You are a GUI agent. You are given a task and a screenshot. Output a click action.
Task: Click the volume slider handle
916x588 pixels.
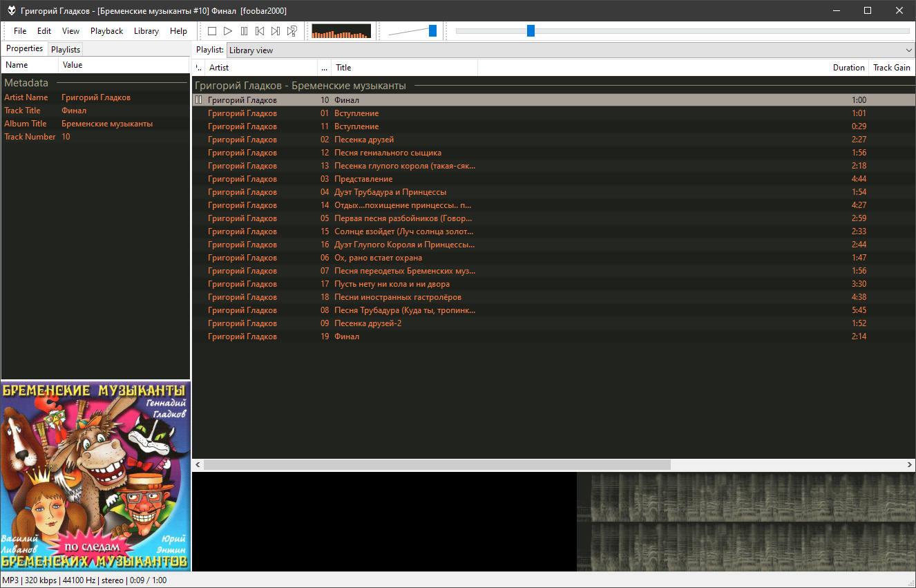432,31
